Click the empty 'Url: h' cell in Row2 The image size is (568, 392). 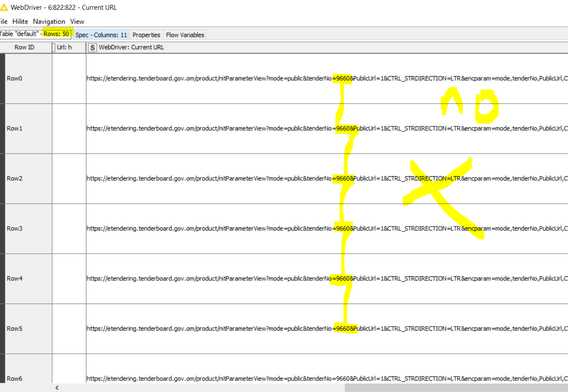coord(69,178)
